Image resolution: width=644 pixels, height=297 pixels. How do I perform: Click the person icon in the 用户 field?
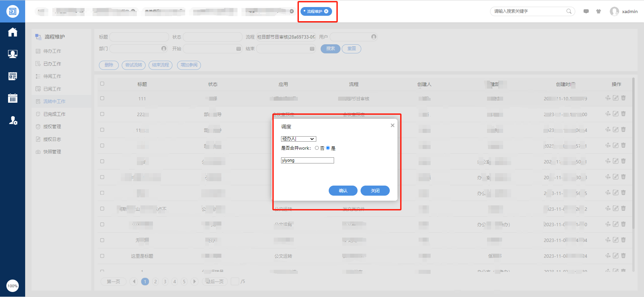tap(374, 37)
